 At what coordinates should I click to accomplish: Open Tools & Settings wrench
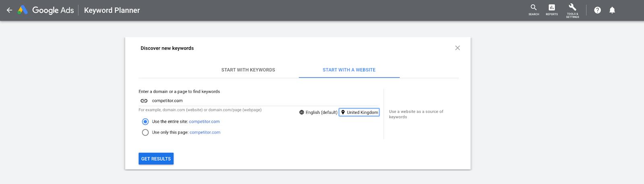572,10
